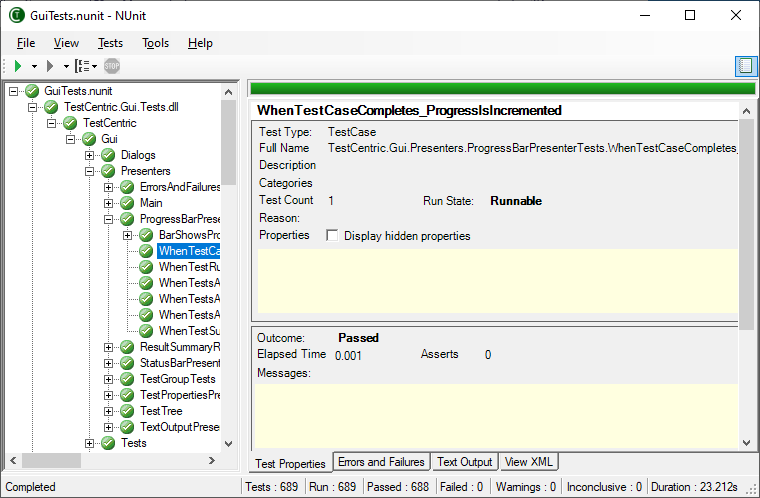Click the tree horizontal scrollbar right arrow
This screenshot has width=760, height=498.
211,461
